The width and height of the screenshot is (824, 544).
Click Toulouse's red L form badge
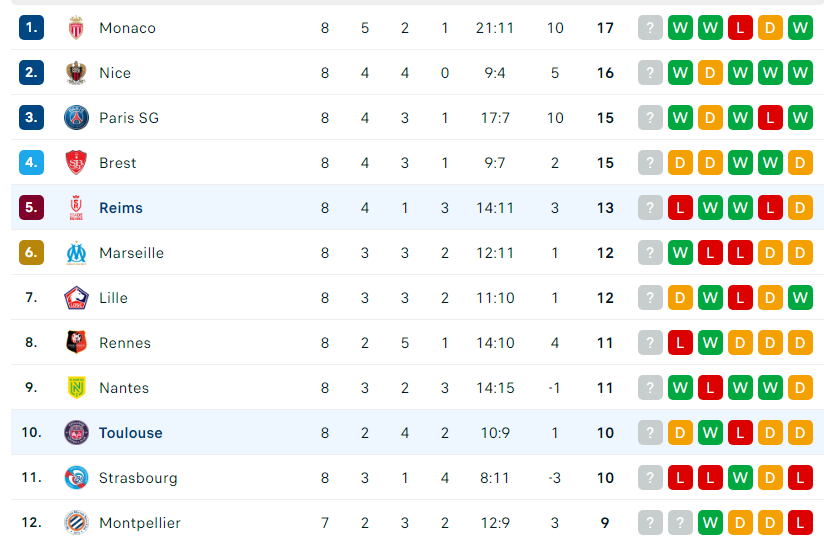pos(740,433)
